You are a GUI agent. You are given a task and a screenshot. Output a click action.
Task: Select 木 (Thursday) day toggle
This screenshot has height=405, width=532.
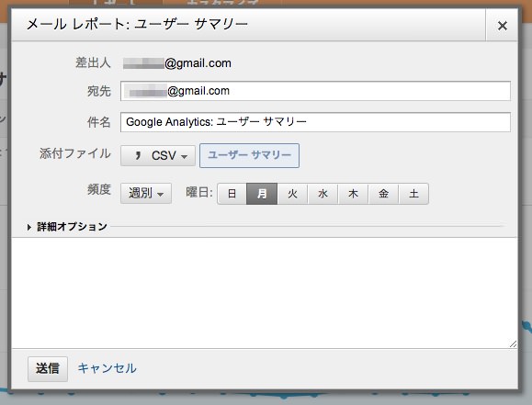point(353,194)
